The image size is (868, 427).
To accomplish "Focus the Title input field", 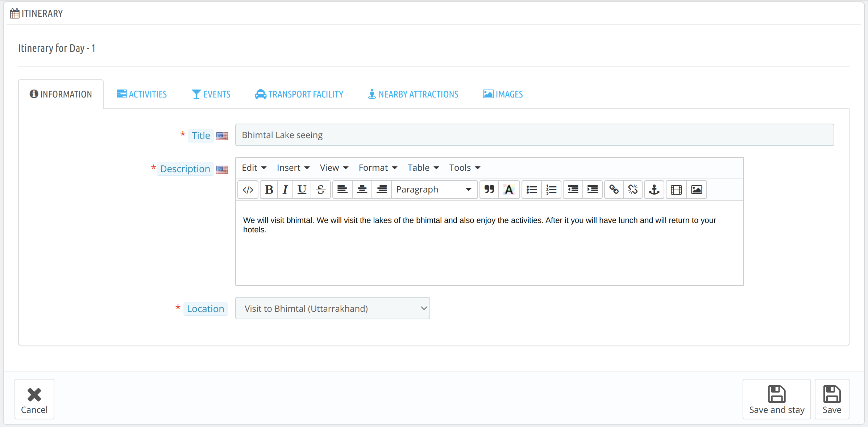I will tap(535, 135).
